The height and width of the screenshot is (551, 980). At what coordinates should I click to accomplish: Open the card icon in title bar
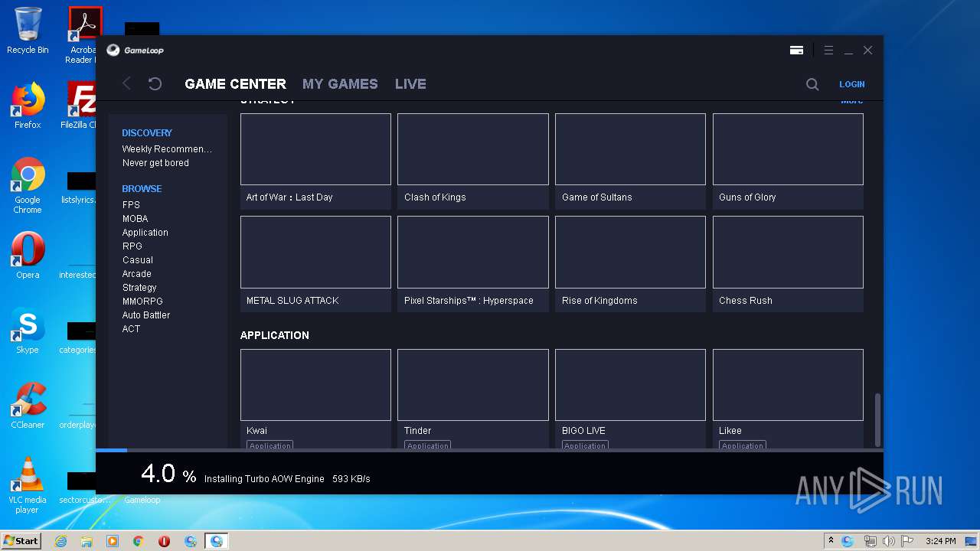(796, 51)
